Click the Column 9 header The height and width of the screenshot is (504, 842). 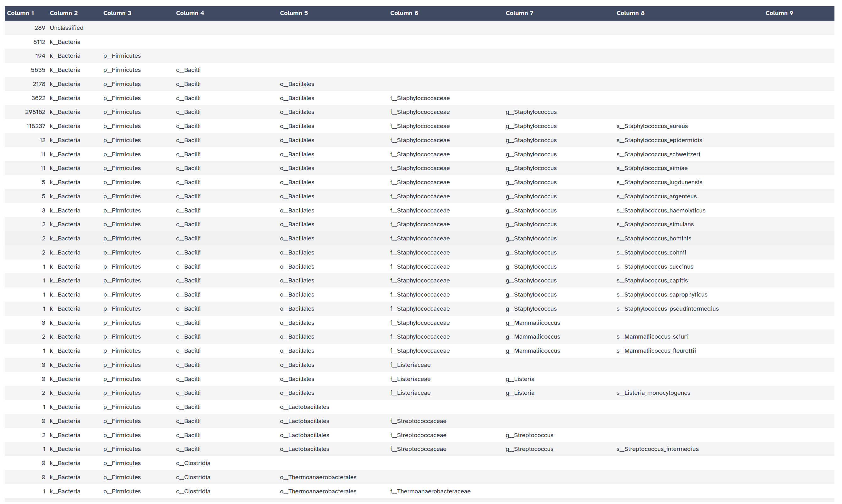779,13
